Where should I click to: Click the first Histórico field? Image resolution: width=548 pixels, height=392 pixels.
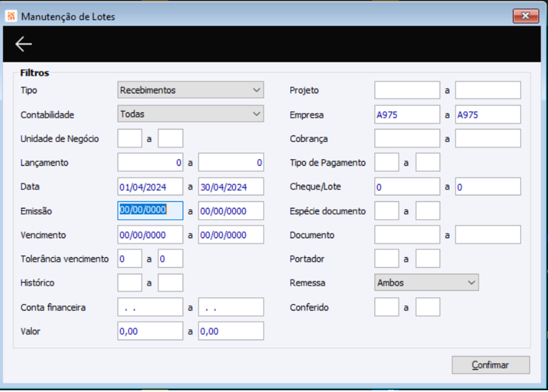pyautogui.click(x=130, y=282)
